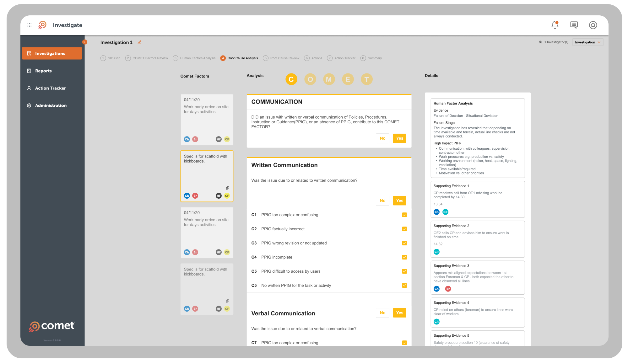Open the Investigation dropdown at top right
Viewport: 628px width, 364px height.
click(x=587, y=42)
